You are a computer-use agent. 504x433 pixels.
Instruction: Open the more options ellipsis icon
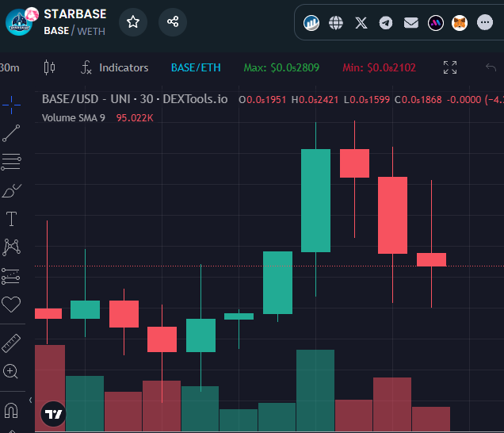(485, 22)
